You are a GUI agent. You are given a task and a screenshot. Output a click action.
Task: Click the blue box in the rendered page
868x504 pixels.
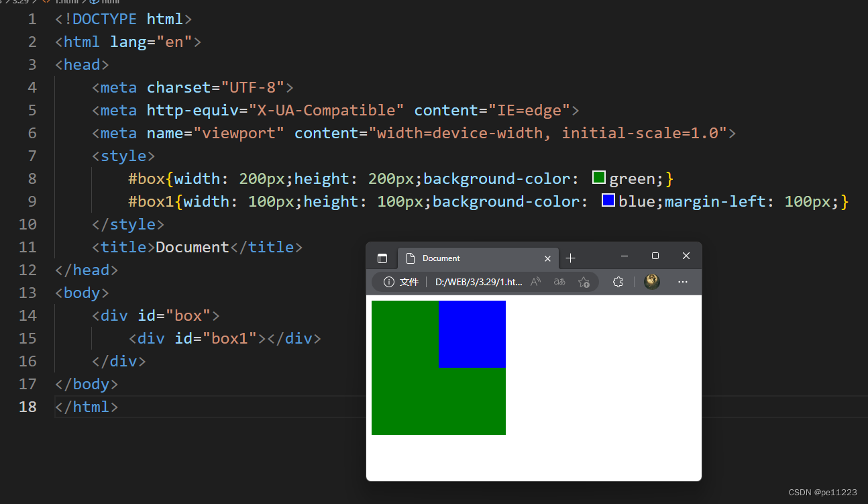[x=472, y=334]
